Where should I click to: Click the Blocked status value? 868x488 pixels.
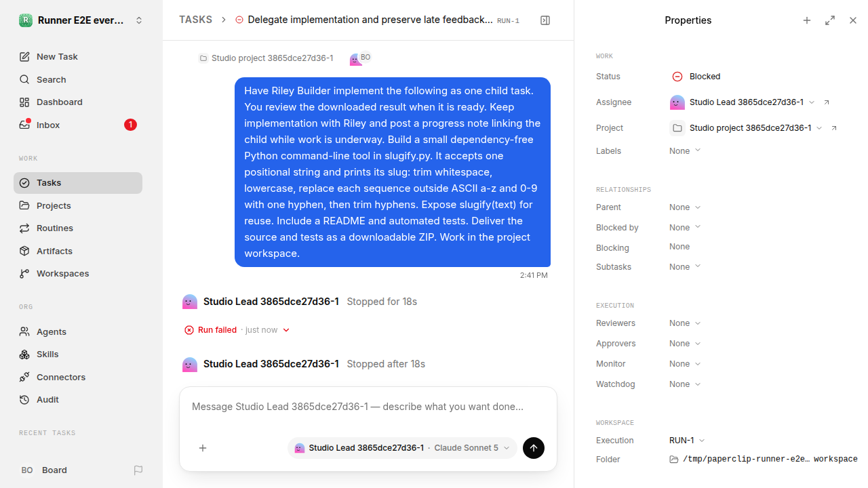click(696, 77)
